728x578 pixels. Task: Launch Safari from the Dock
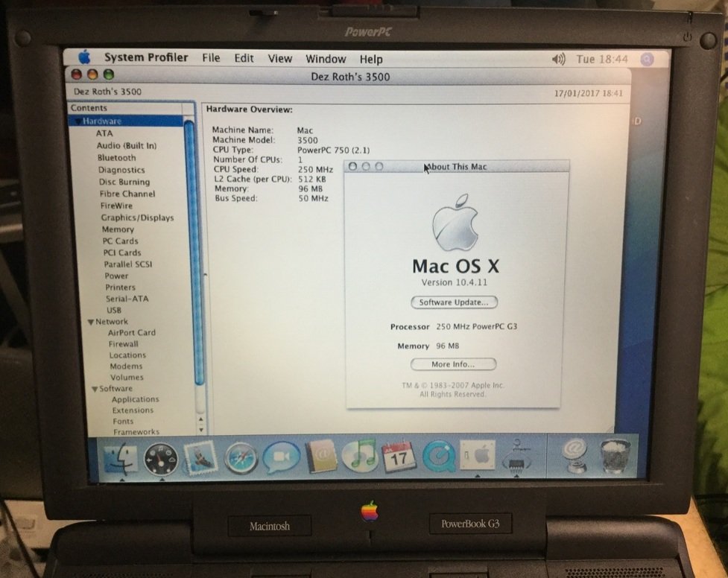pyautogui.click(x=241, y=458)
